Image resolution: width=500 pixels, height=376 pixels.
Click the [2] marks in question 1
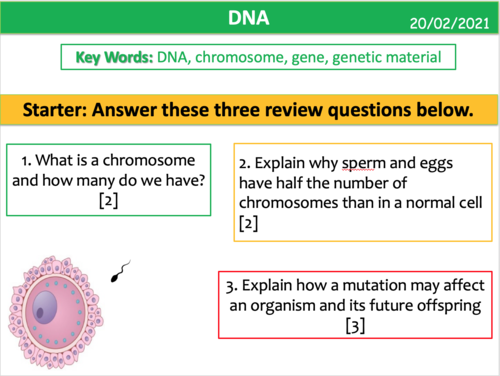click(109, 201)
